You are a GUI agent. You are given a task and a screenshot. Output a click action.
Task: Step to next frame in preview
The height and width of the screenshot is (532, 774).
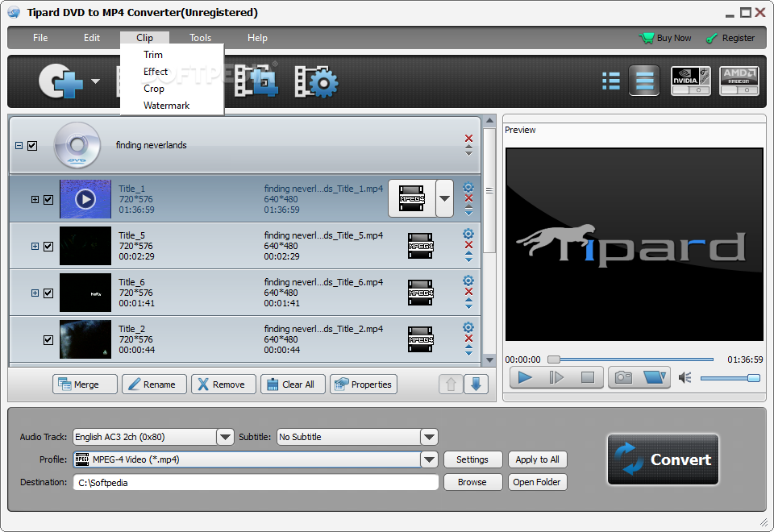click(556, 377)
